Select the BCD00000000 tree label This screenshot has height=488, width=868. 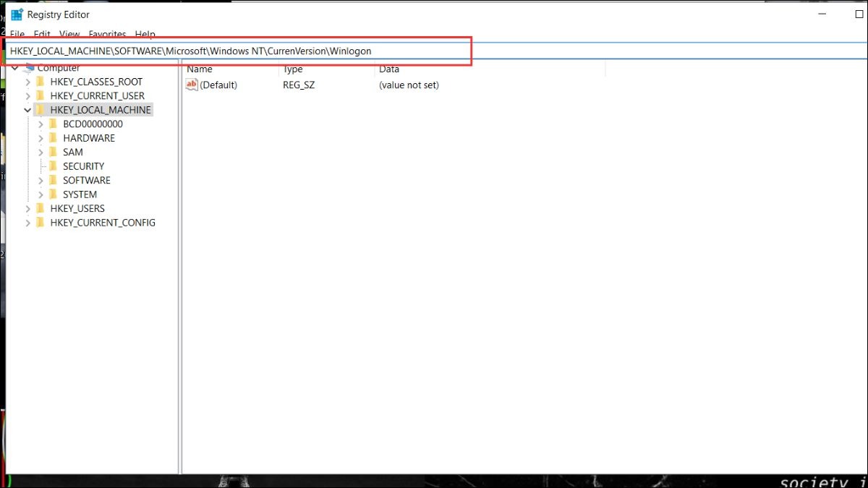(x=93, y=124)
